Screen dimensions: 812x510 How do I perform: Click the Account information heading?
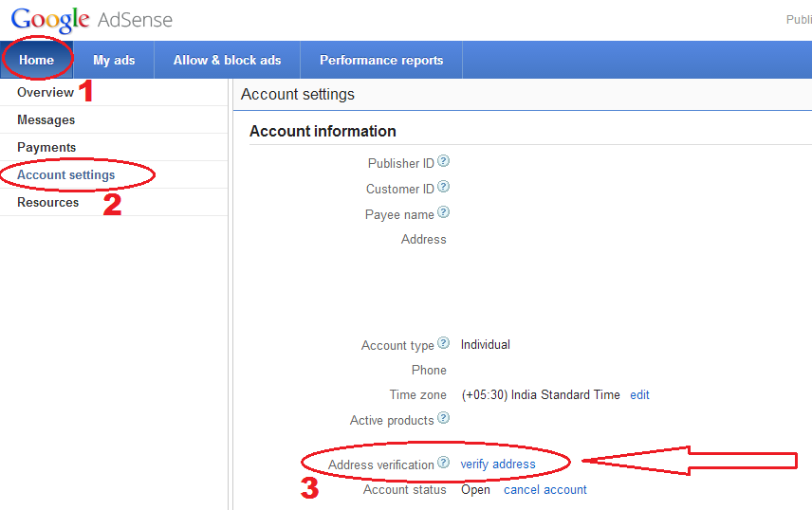[323, 131]
